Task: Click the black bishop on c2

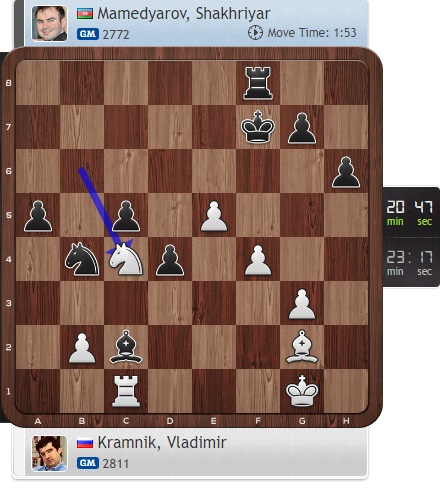Action: (x=126, y=347)
